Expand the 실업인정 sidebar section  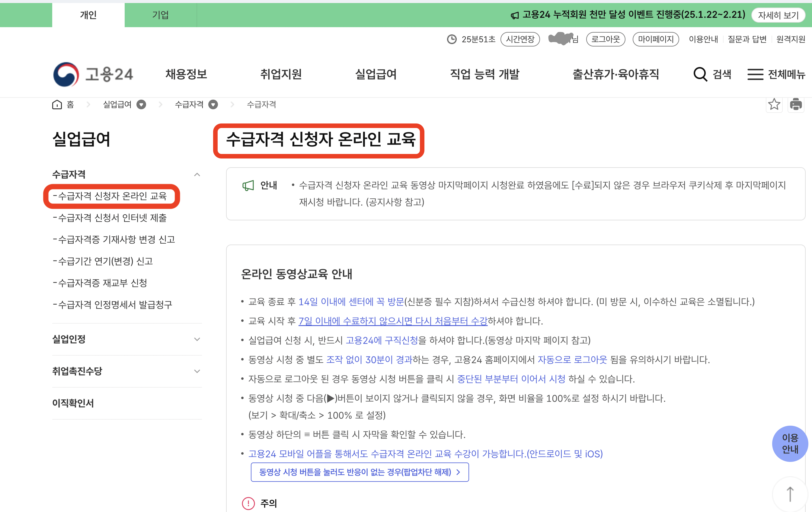197,339
